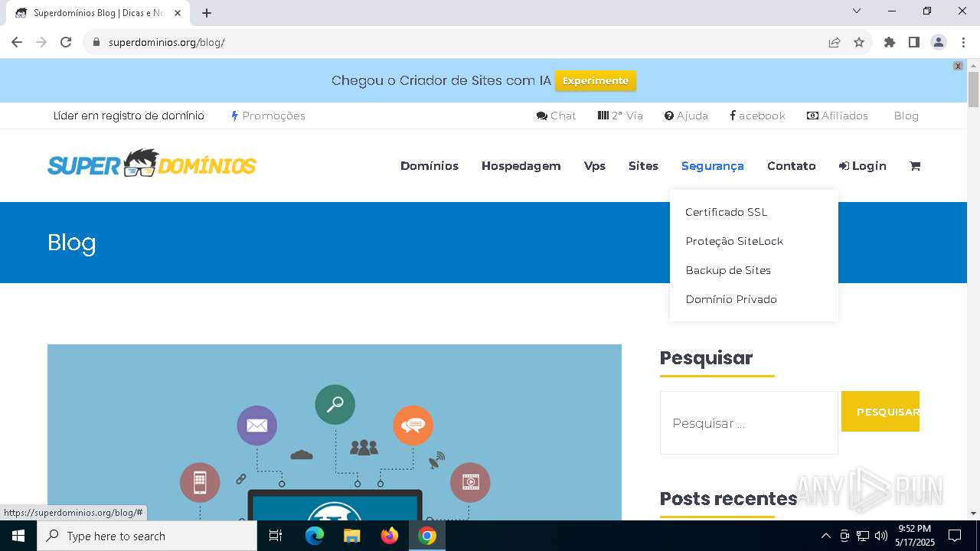Screen dimensions: 980x551
Task: Open Microsoft Edge from taskbar
Action: [x=315, y=536]
